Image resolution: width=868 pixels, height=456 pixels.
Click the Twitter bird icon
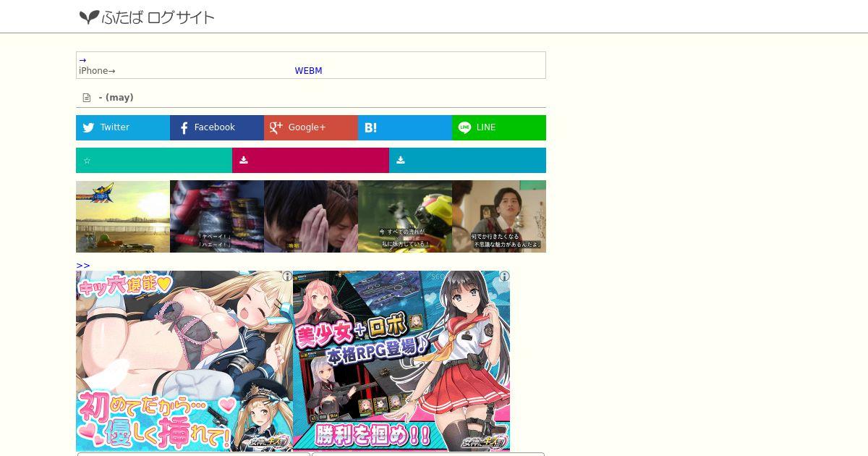point(88,127)
